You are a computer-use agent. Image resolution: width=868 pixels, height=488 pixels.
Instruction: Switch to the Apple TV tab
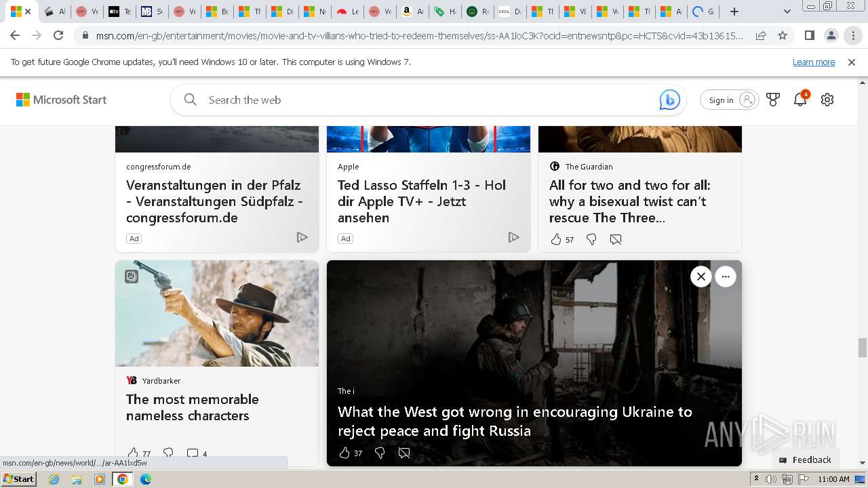(x=119, y=12)
